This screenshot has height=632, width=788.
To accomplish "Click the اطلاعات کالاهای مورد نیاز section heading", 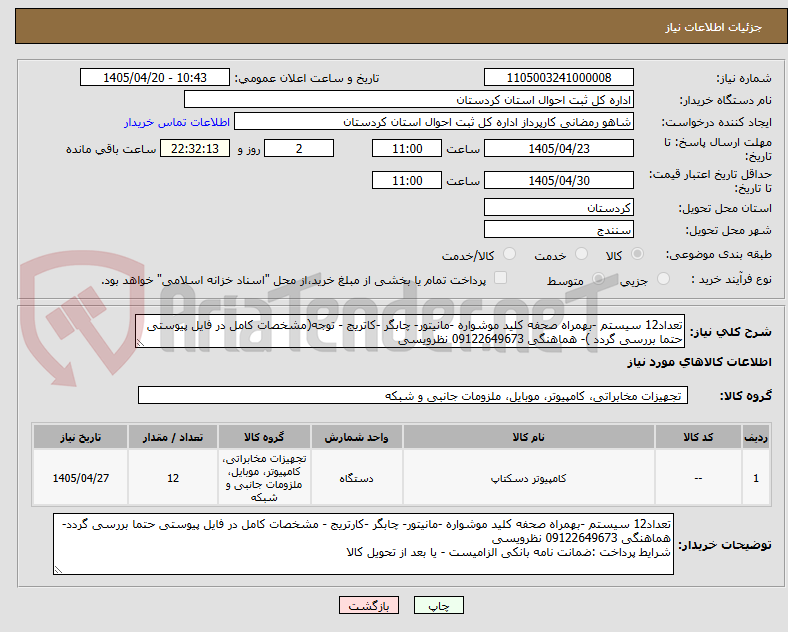I will tap(699, 362).
